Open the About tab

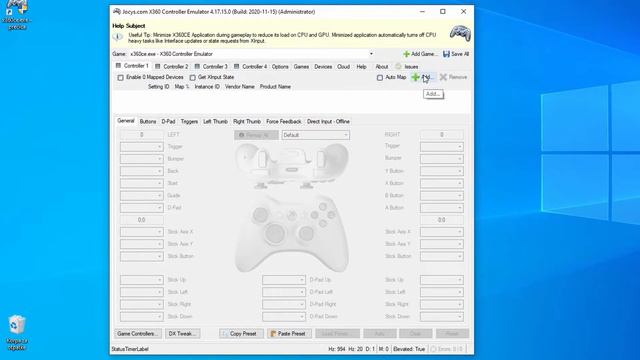coord(382,67)
